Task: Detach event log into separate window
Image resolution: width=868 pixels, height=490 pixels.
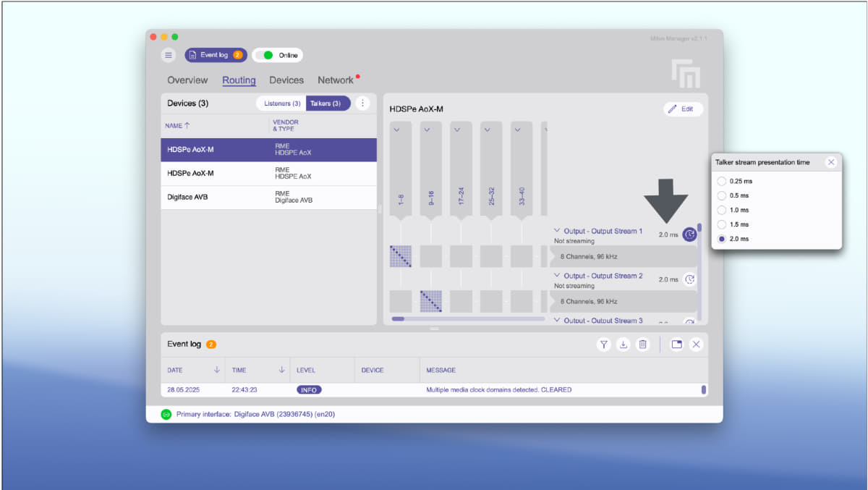Action: [x=677, y=345]
